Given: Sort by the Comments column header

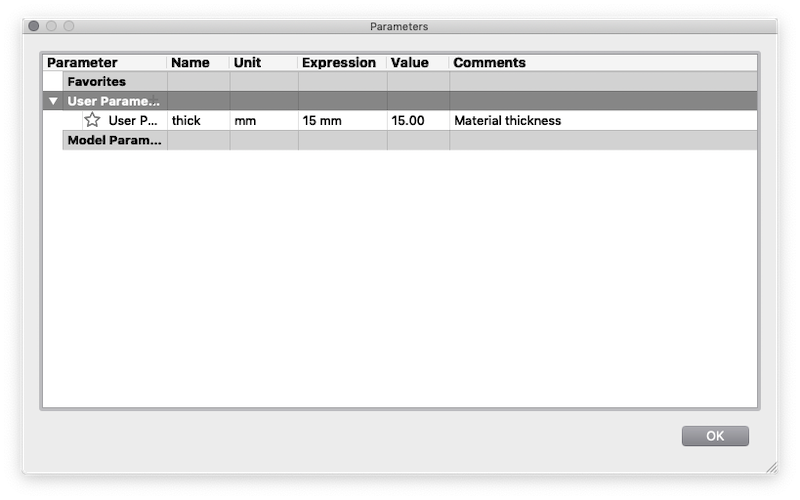Looking at the screenshot, I should tap(604, 63).
